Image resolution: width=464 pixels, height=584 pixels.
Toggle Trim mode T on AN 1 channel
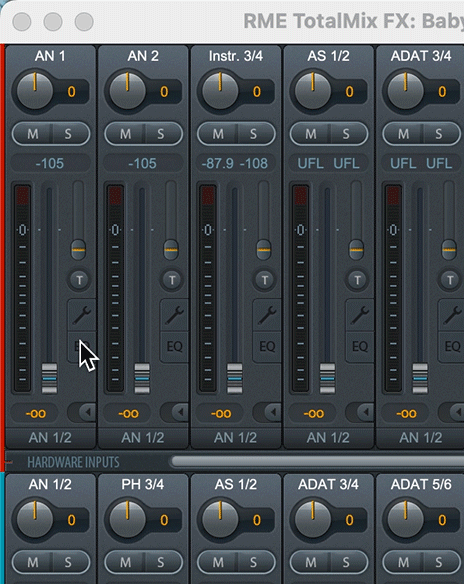pyautogui.click(x=79, y=280)
